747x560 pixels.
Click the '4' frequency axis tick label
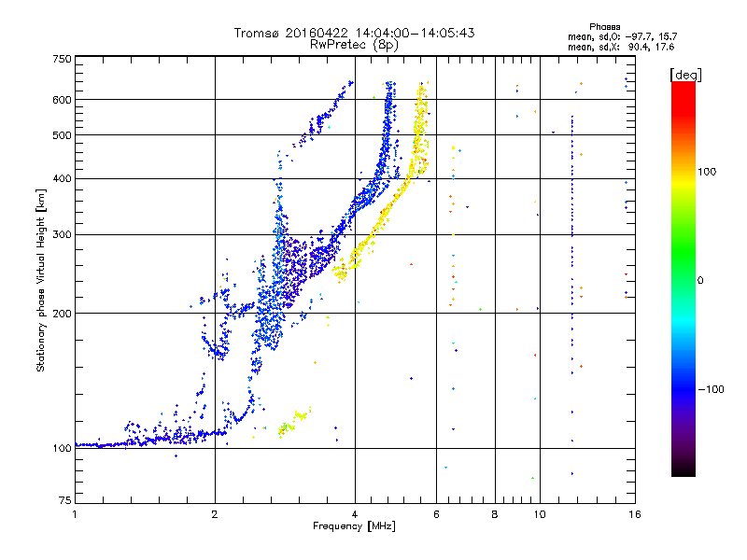coord(355,514)
